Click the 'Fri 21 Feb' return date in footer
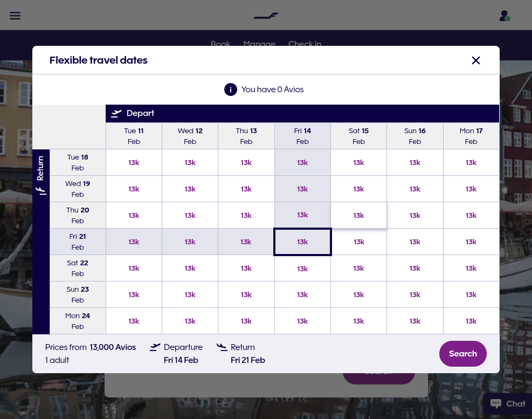Image resolution: width=532 pixels, height=419 pixels. [248, 360]
